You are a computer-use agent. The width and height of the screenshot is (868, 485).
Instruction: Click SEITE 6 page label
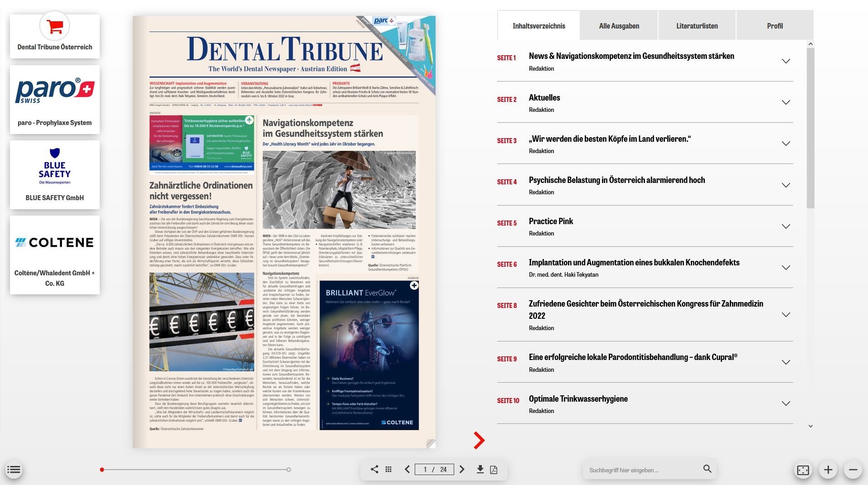tap(507, 264)
